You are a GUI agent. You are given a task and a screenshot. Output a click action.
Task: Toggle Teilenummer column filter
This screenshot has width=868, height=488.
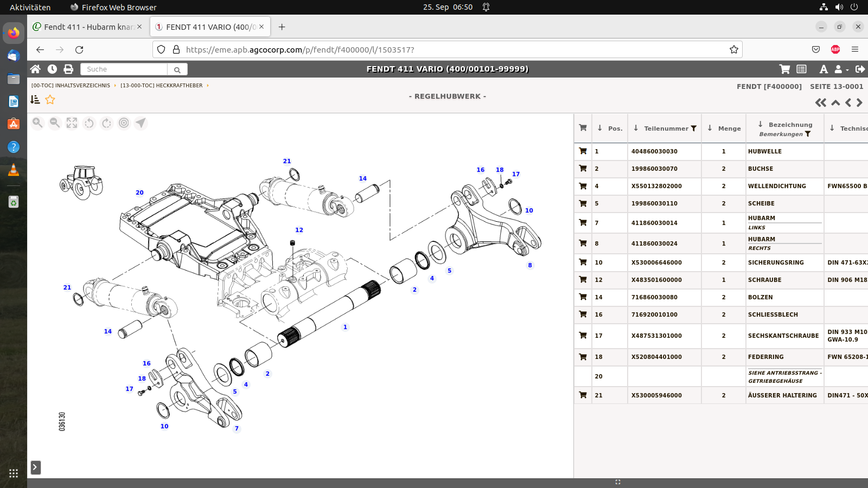(x=693, y=129)
